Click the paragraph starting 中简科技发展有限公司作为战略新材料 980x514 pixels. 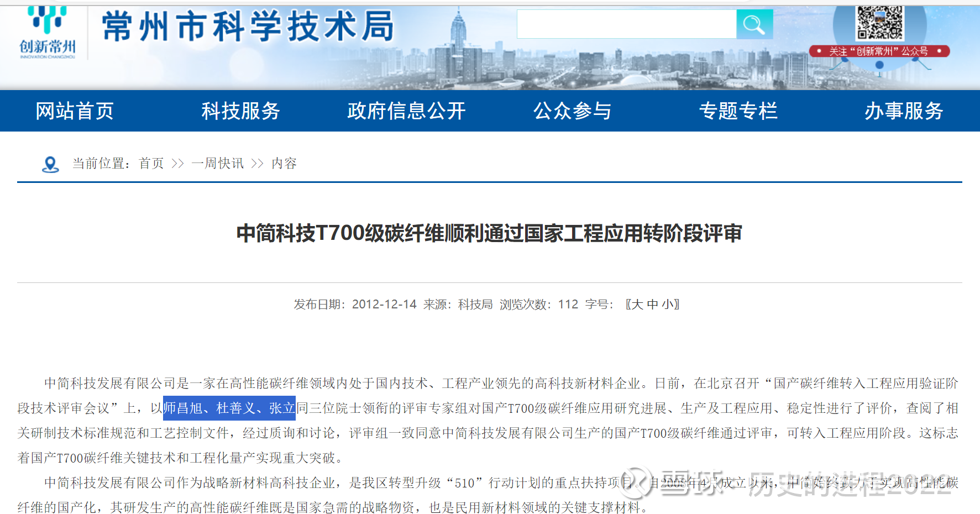coord(488,495)
